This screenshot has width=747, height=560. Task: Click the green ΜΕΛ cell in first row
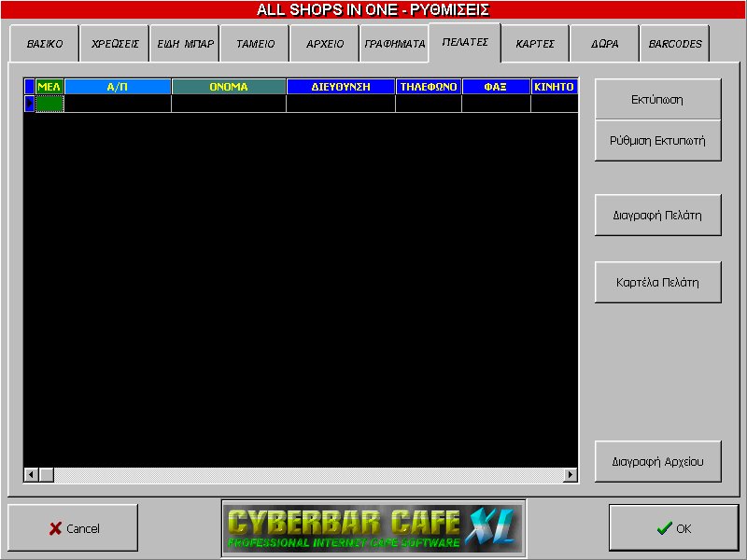tap(49, 104)
